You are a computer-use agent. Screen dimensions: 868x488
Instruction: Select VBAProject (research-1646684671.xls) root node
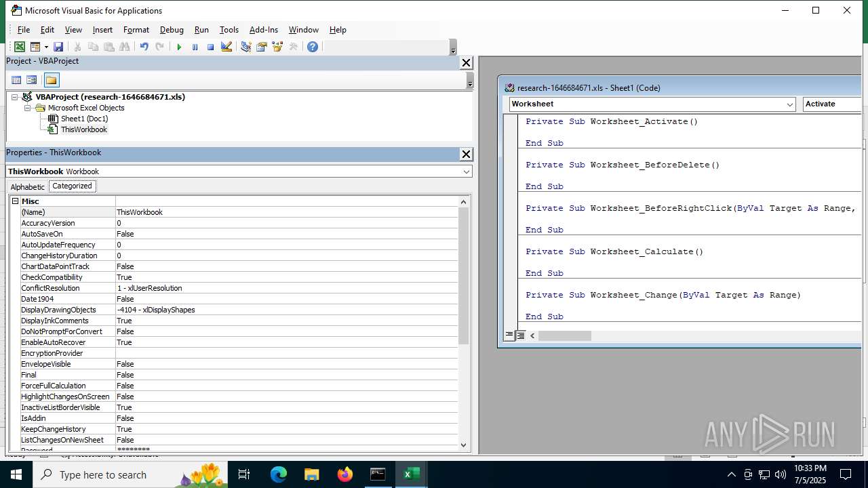coord(110,97)
